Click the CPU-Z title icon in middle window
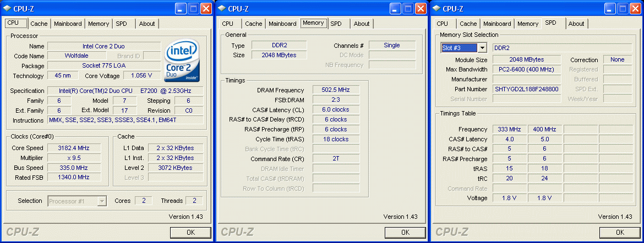 221,8
